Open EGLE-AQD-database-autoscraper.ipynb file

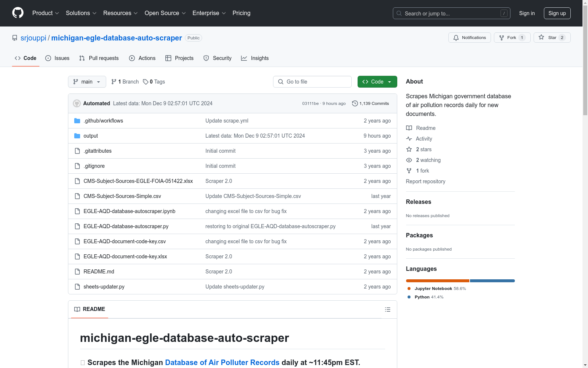pyautogui.click(x=129, y=211)
